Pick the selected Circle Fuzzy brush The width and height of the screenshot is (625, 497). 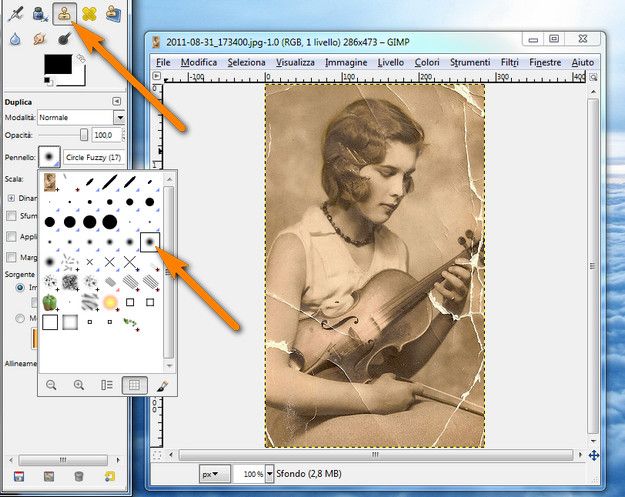point(150,242)
